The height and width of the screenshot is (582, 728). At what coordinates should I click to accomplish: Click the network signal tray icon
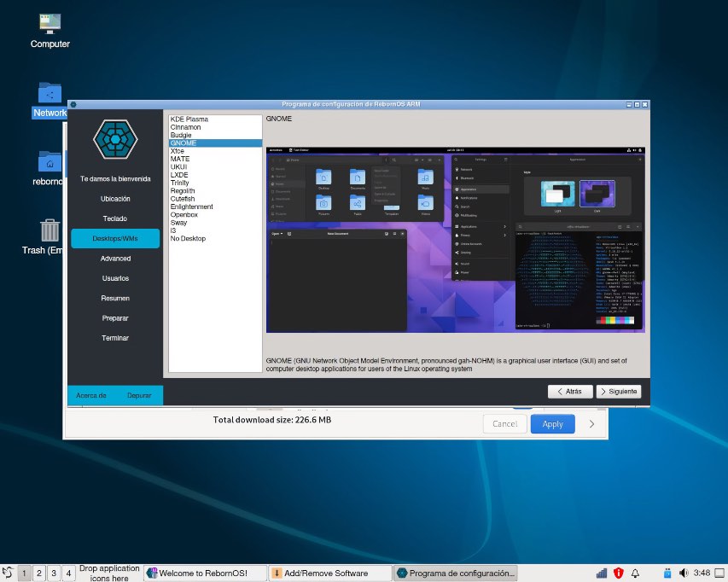pos(602,573)
